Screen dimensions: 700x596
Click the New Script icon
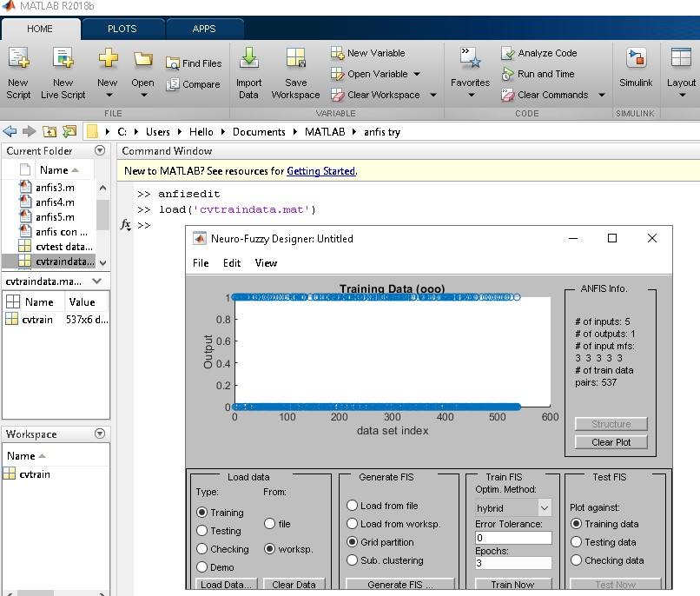pos(18,58)
